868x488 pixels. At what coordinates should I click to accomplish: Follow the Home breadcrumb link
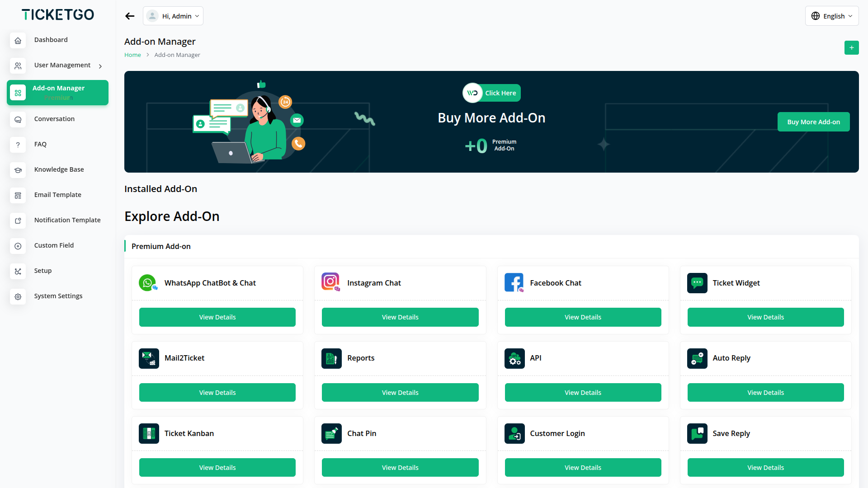(x=132, y=55)
